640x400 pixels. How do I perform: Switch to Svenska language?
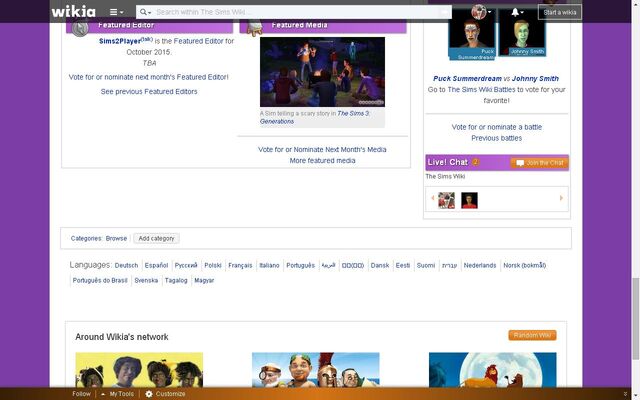point(146,280)
